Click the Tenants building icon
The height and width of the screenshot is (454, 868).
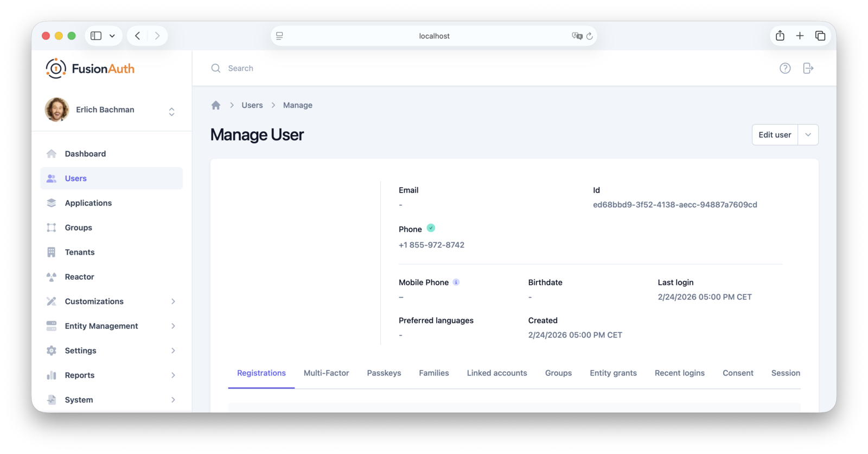tap(52, 252)
